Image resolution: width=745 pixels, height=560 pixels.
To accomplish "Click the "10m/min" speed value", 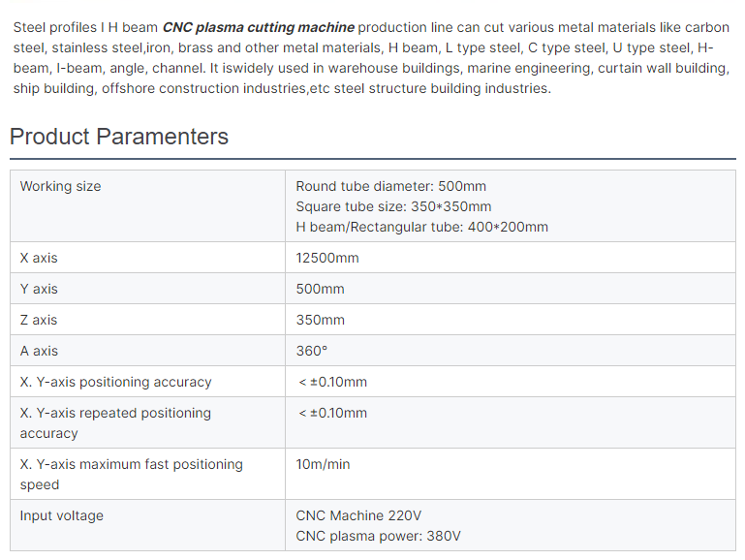I will coord(323,464).
